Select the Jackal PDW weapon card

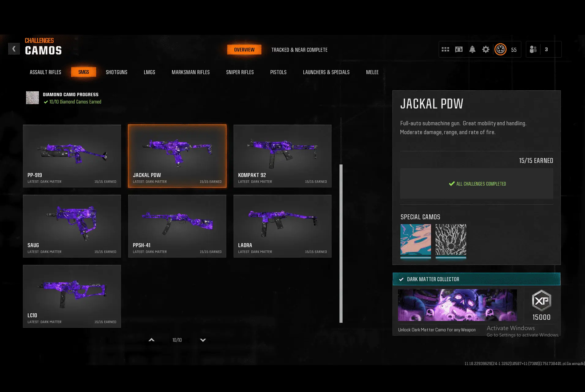(x=177, y=156)
